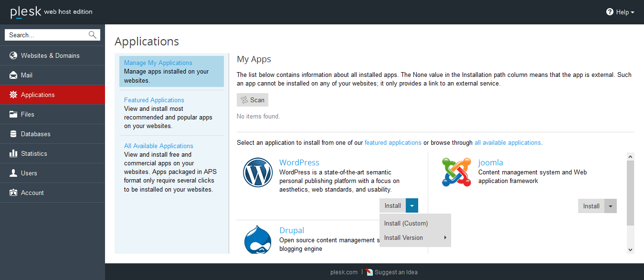
Task: Open the Websites & Domains globe icon
Action: [13, 55]
